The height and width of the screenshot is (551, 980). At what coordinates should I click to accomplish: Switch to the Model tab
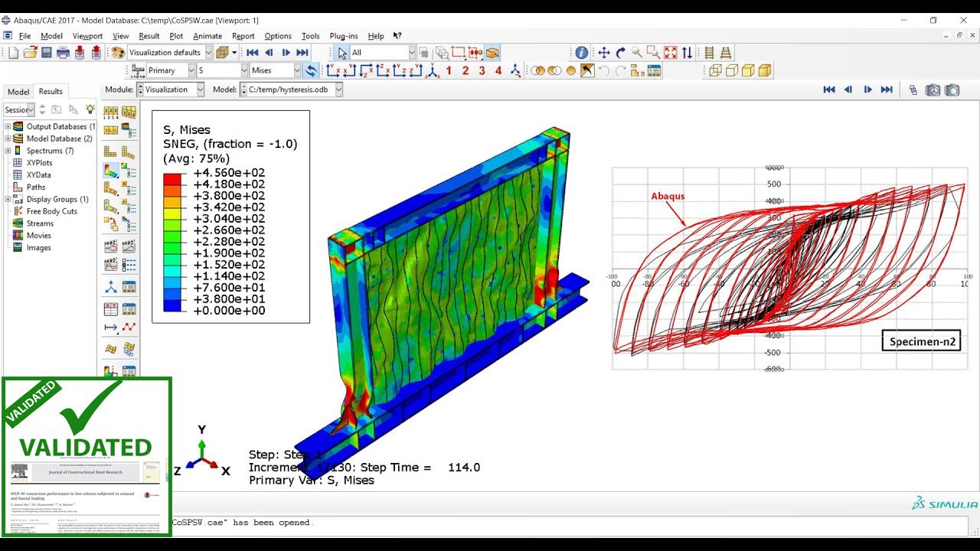click(x=18, y=92)
